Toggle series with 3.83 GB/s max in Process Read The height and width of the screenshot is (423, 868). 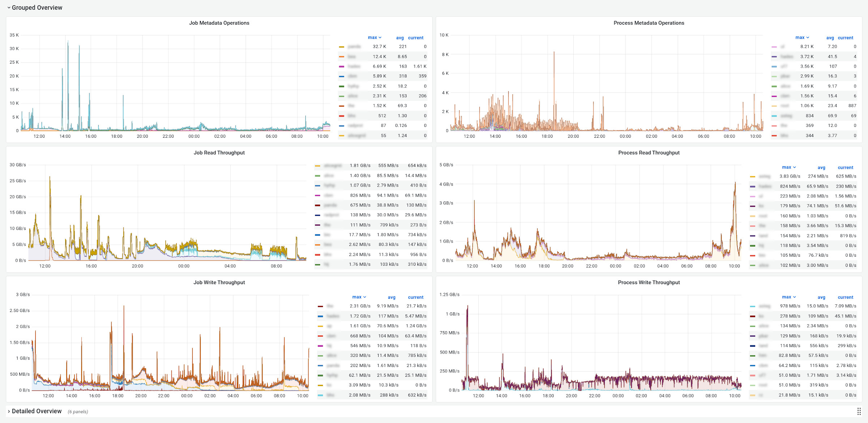pyautogui.click(x=765, y=176)
